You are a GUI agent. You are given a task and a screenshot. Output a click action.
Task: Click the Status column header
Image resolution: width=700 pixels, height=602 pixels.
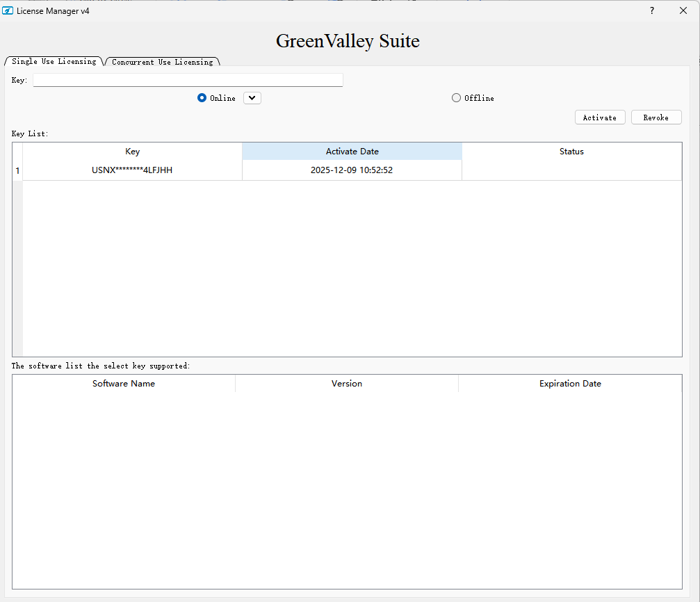coord(572,152)
